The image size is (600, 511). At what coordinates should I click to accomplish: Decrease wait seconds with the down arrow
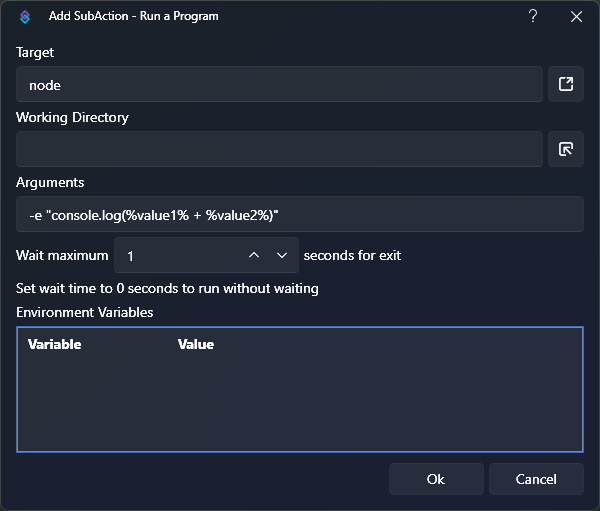pyautogui.click(x=282, y=256)
